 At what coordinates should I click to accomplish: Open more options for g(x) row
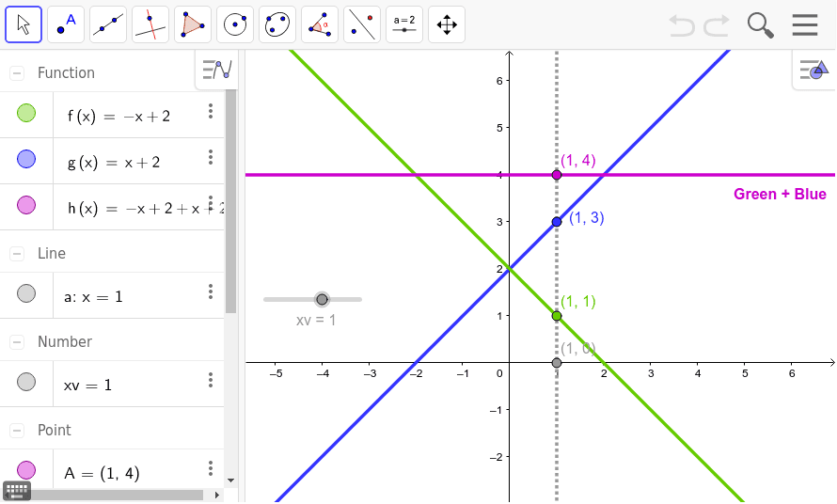211,157
